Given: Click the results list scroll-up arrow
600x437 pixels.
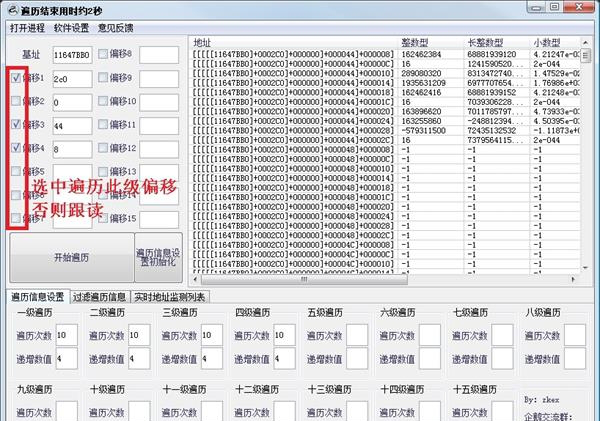Looking at the screenshot, I should [x=585, y=42].
